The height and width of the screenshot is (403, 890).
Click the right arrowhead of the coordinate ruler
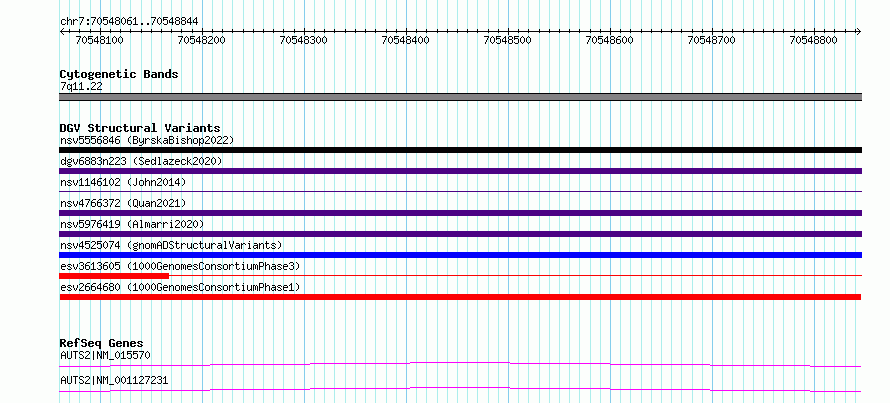(859, 31)
